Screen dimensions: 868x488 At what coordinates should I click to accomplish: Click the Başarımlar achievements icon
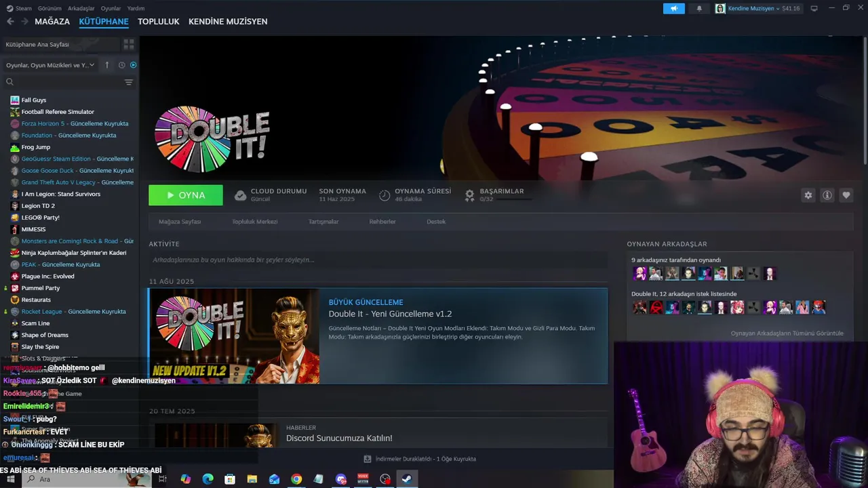click(x=469, y=195)
